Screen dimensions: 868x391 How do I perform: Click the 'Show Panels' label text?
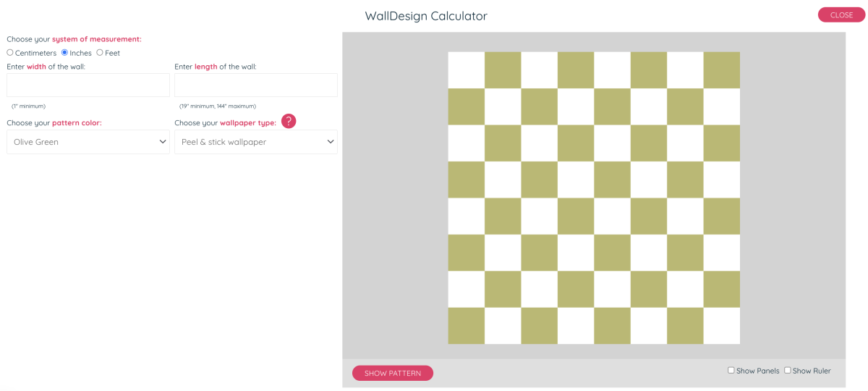[x=757, y=371]
